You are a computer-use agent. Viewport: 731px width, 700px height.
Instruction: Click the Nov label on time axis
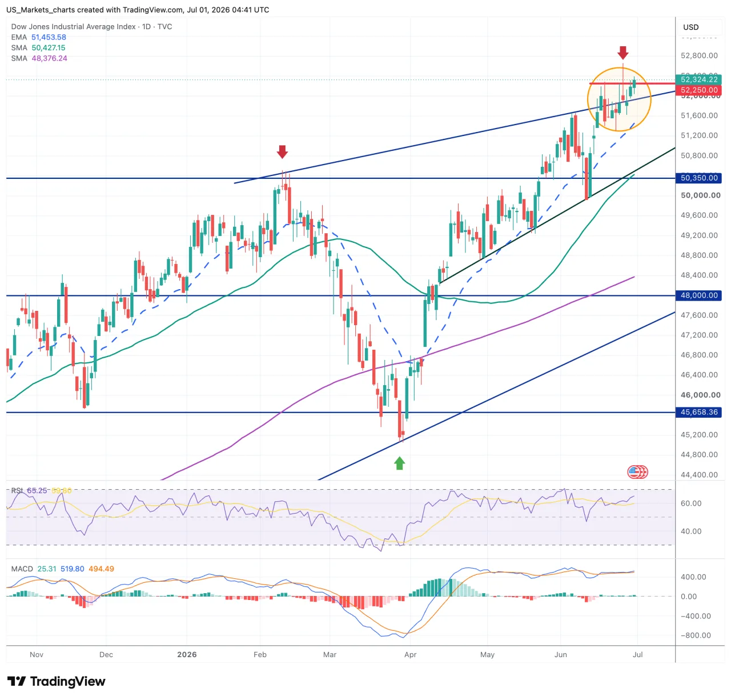(37, 655)
